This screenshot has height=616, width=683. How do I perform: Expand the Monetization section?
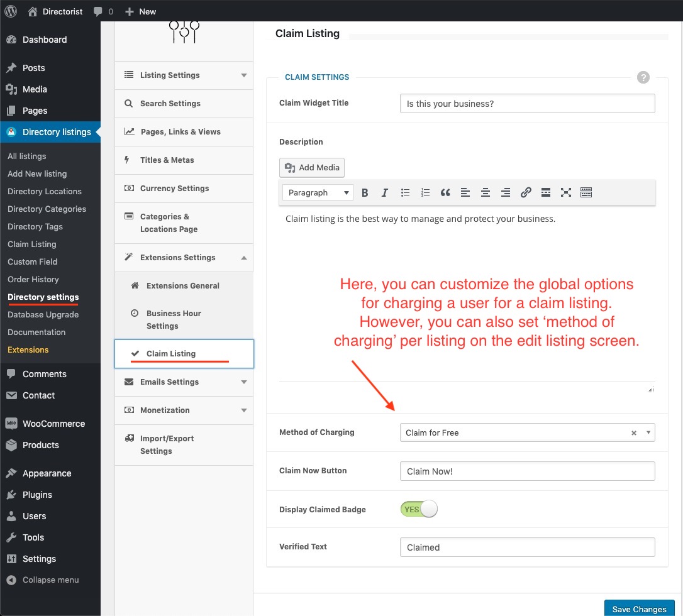tap(184, 410)
